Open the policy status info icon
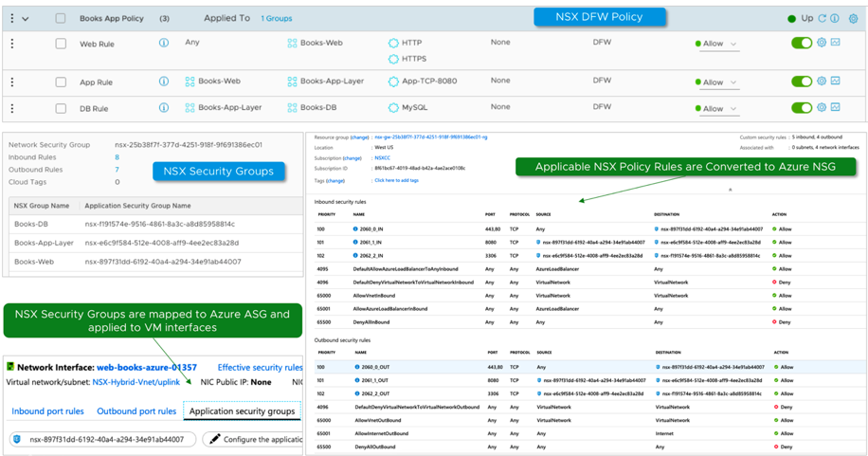 [x=835, y=18]
